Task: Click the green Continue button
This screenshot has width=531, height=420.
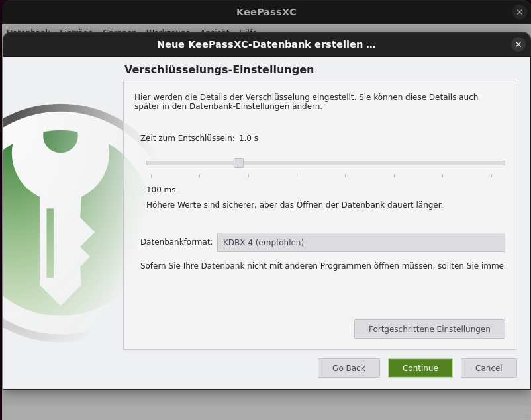Action: (420, 368)
